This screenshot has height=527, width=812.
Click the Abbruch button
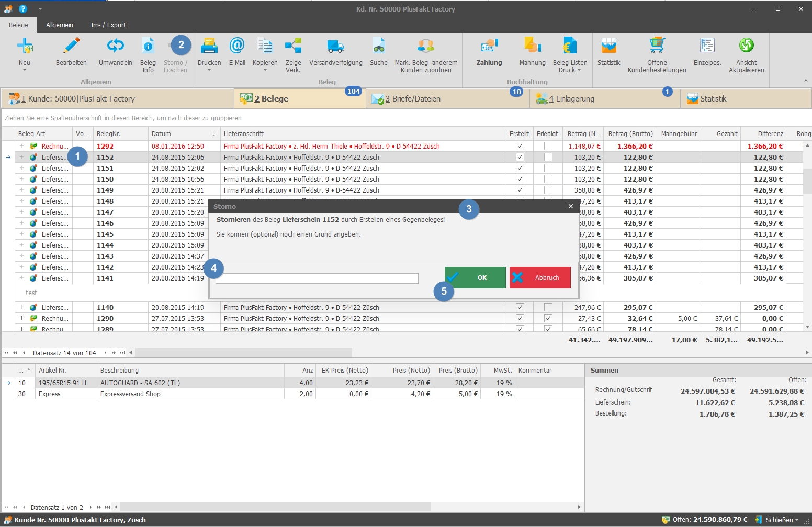[540, 277]
